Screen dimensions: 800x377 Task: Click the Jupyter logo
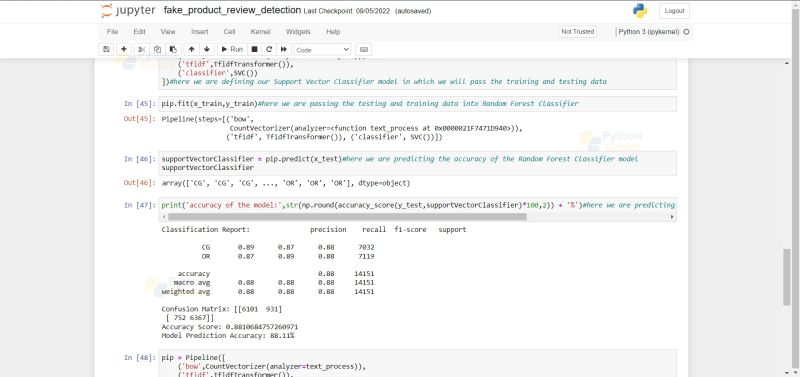(129, 11)
